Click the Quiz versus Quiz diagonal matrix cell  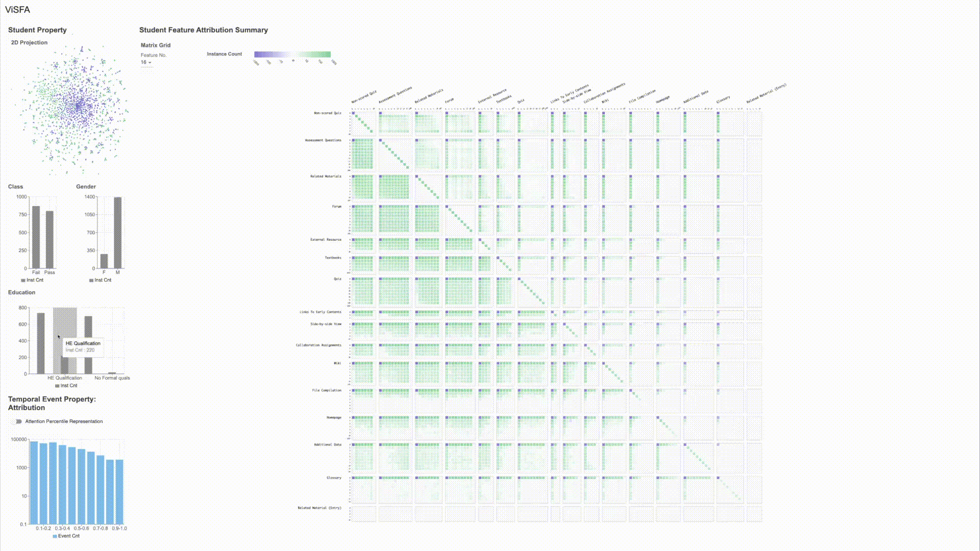pyautogui.click(x=532, y=291)
